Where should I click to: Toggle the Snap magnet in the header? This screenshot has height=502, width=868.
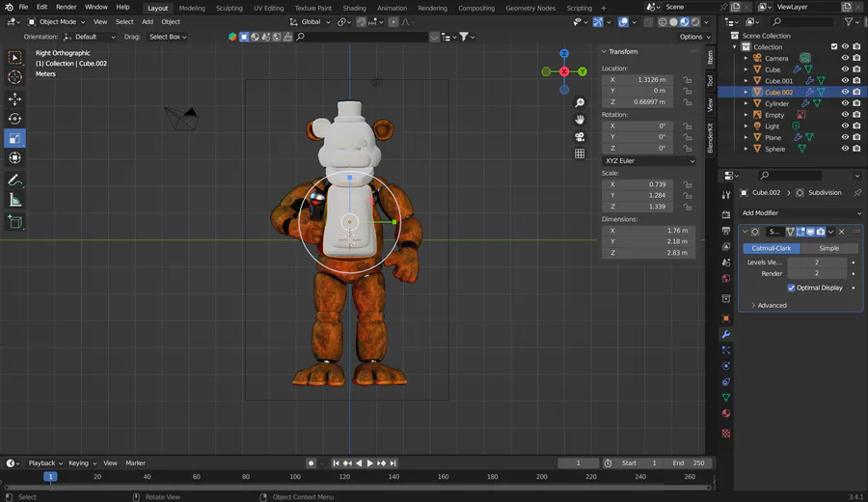[x=361, y=22]
